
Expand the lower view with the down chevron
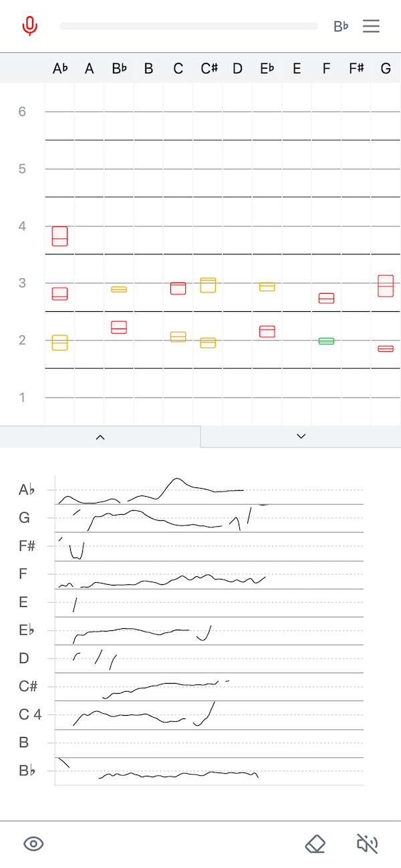click(301, 436)
